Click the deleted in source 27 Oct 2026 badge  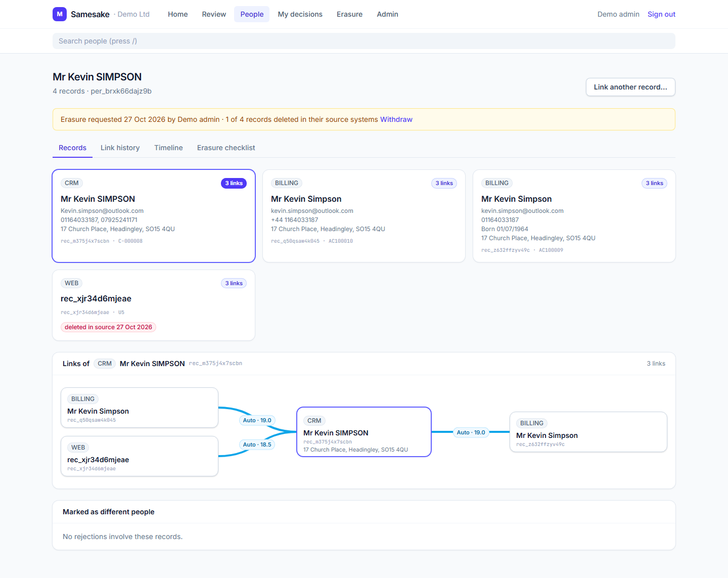(108, 327)
